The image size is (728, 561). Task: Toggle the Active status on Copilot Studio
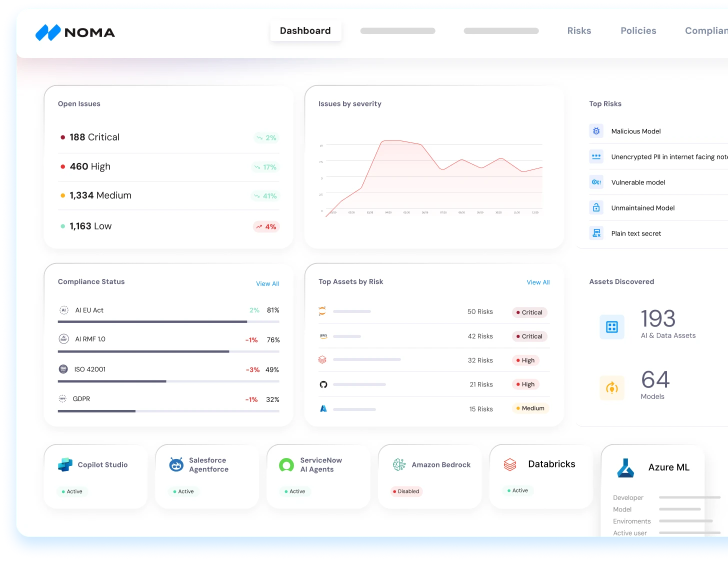(72, 491)
